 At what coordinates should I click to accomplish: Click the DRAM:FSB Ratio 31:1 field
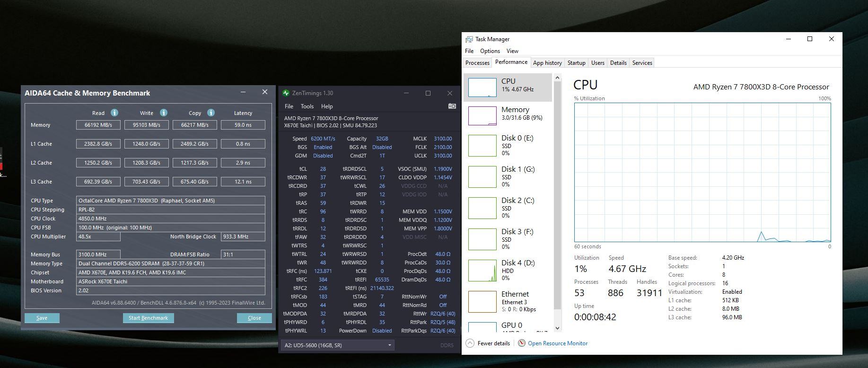[243, 254]
